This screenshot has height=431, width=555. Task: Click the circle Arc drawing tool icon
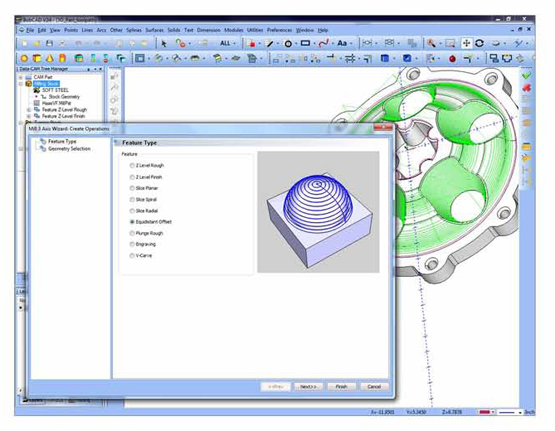[288, 44]
